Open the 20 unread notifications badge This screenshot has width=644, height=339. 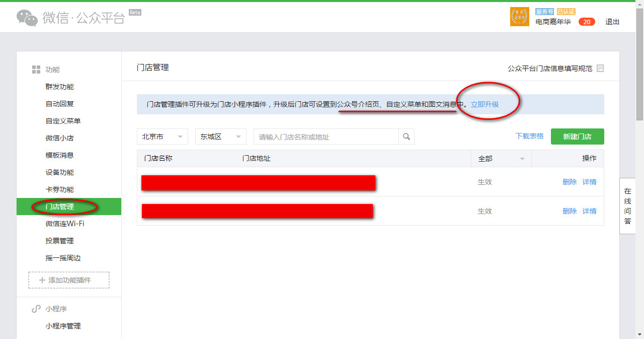(587, 22)
